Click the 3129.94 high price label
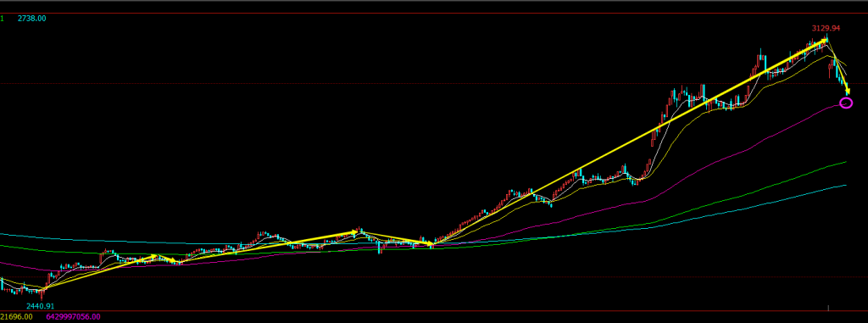868x323 pixels. pos(826,28)
